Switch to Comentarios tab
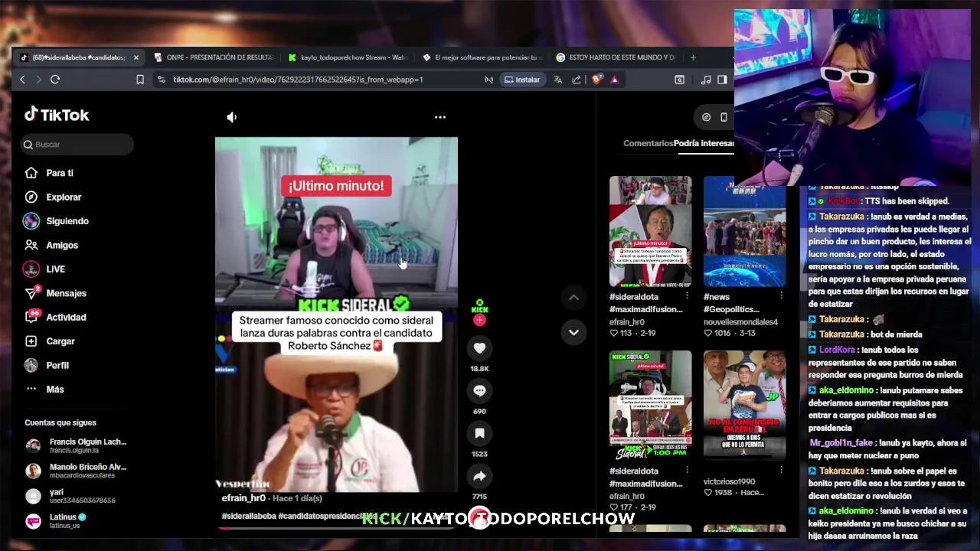 tap(648, 143)
